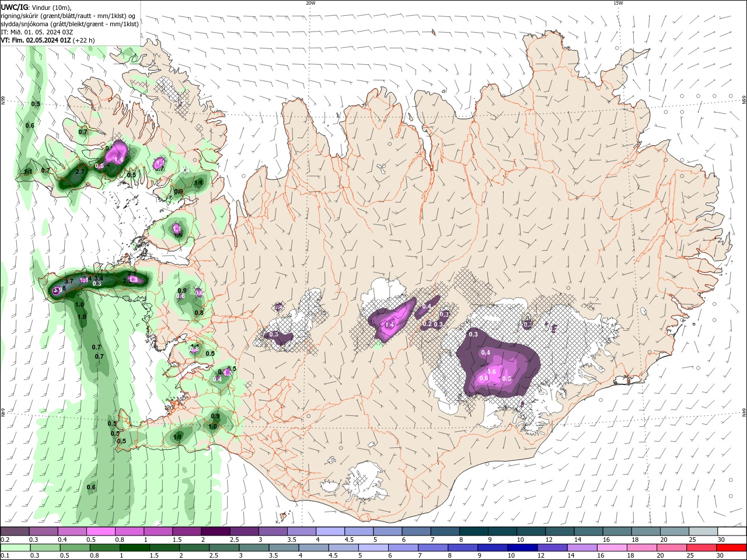Click the 3.4 rain value on Snæfellsnes
The image size is (747, 560).
point(99,278)
